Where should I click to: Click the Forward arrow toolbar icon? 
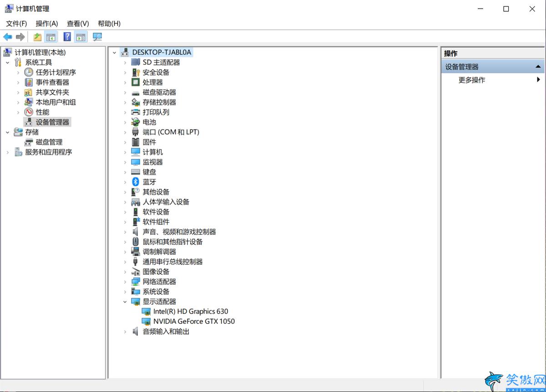point(20,37)
